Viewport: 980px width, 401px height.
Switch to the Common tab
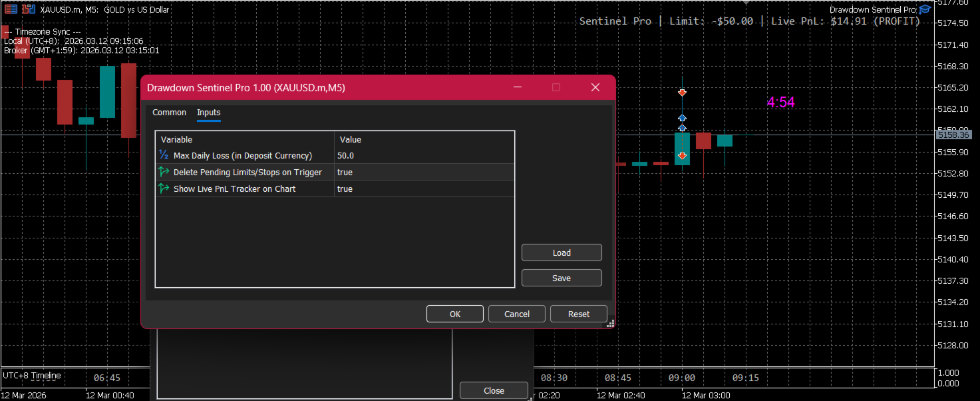click(169, 113)
